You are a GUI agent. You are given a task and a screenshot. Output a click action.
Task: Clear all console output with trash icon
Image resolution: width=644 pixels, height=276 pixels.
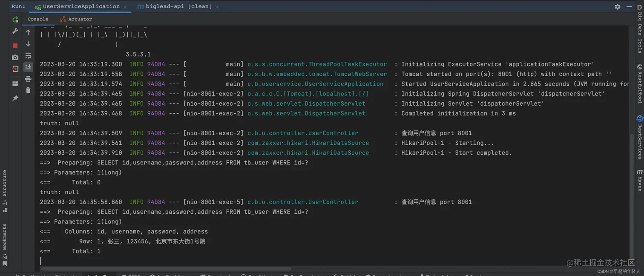coord(28,90)
